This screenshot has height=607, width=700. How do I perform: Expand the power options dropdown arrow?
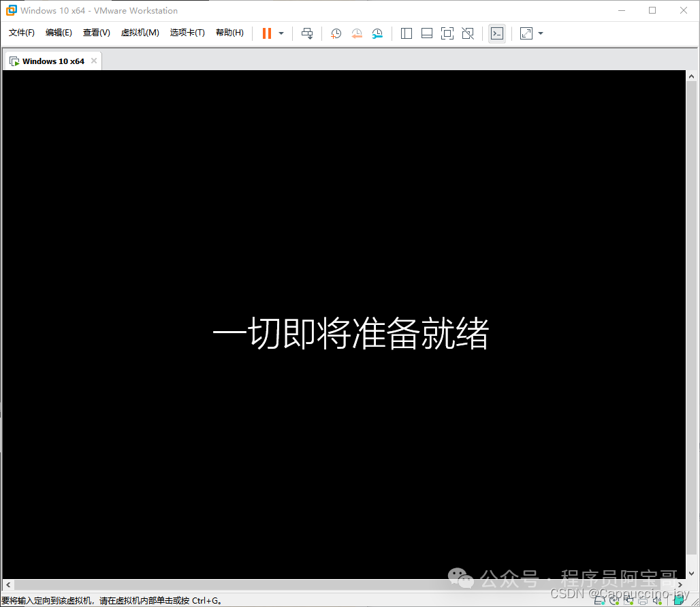pyautogui.click(x=281, y=33)
